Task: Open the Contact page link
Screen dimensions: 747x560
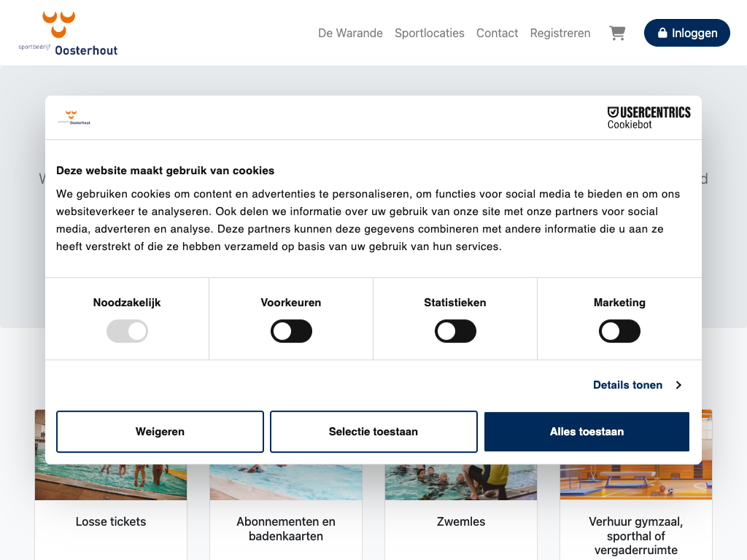Action: [497, 33]
